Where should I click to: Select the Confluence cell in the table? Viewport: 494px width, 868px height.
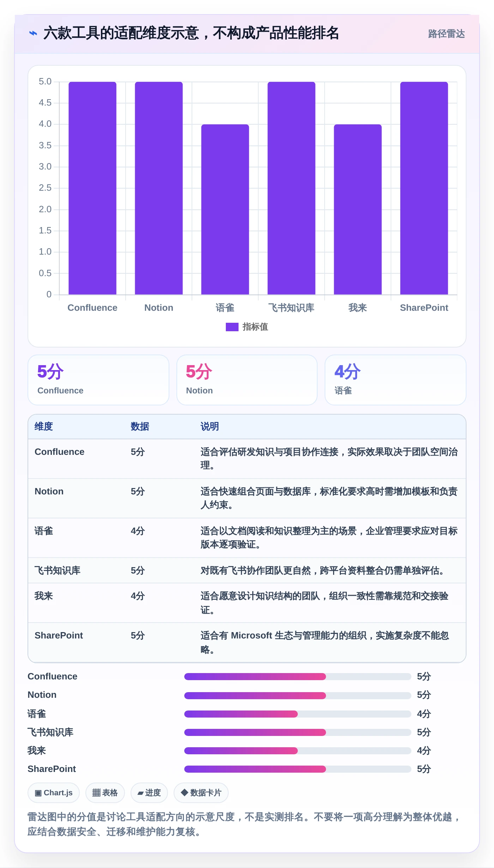click(x=60, y=452)
